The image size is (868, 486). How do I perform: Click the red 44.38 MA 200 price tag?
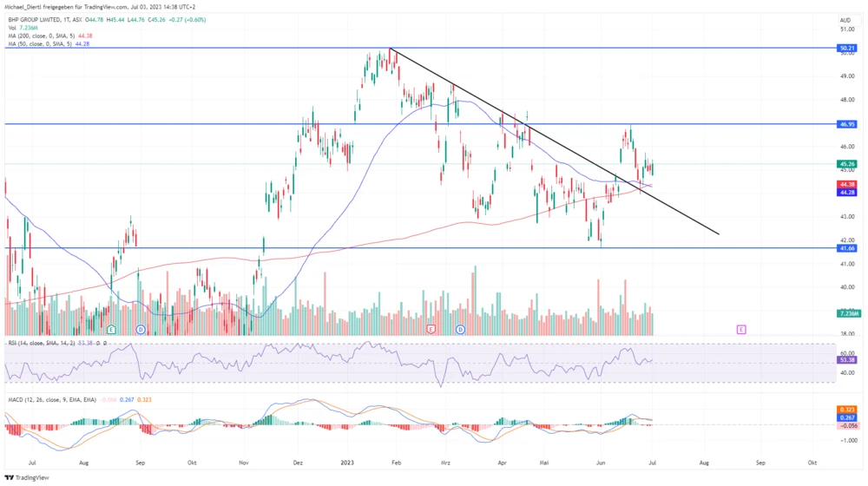848,184
